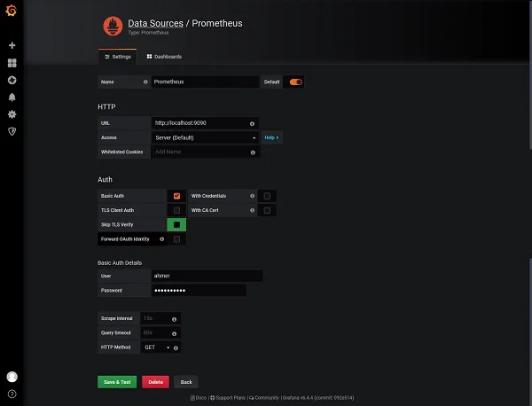Switch to the Settings tab

pos(118,57)
